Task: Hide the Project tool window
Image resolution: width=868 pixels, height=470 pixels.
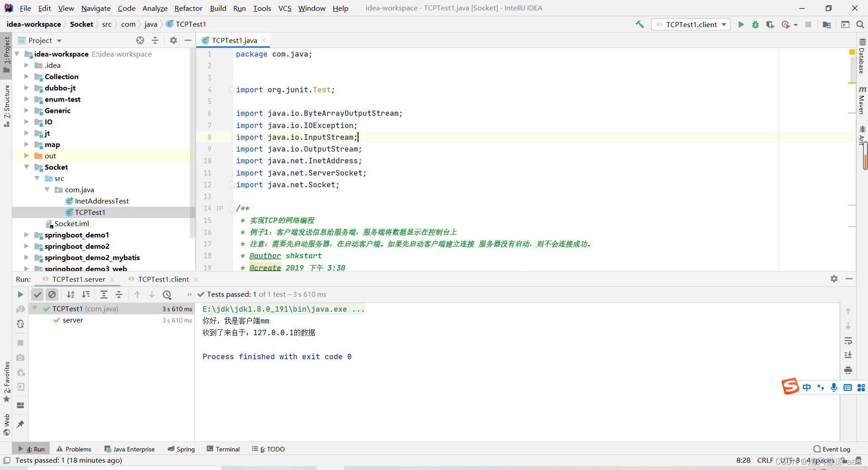Action: pos(188,40)
